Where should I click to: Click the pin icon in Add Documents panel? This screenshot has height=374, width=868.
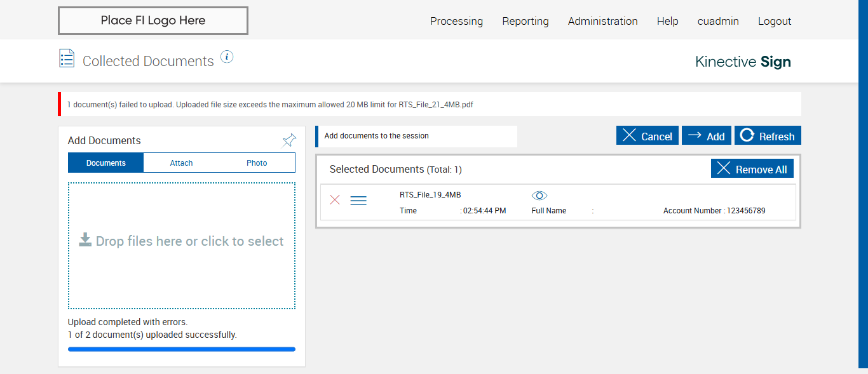(289, 140)
